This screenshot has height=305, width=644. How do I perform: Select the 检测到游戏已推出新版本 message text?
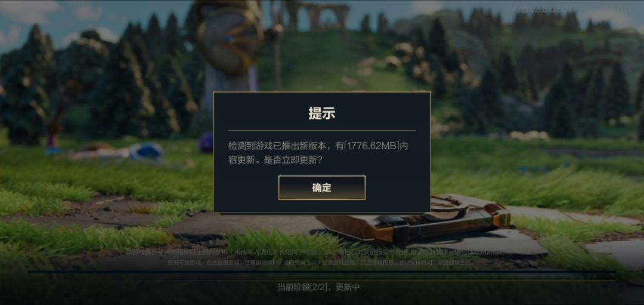(279, 146)
